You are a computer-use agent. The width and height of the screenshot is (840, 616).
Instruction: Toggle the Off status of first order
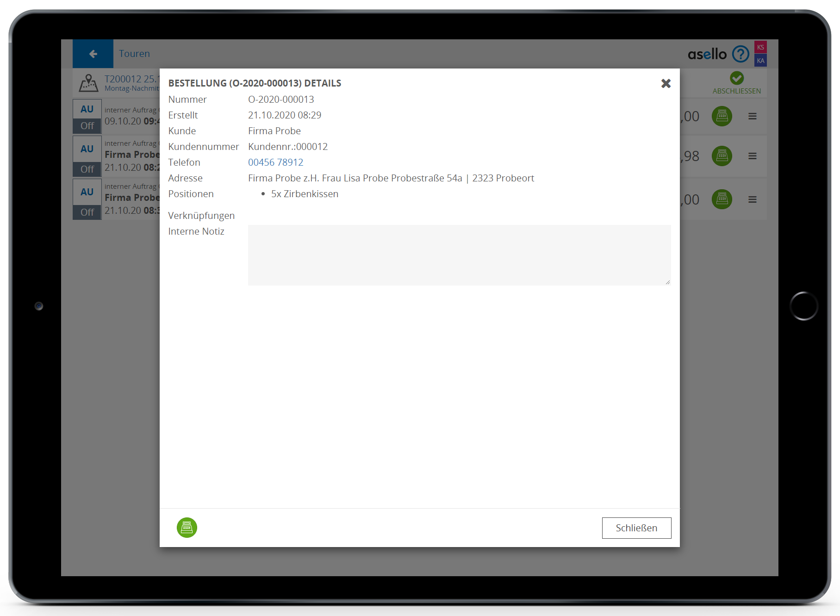coord(87,126)
